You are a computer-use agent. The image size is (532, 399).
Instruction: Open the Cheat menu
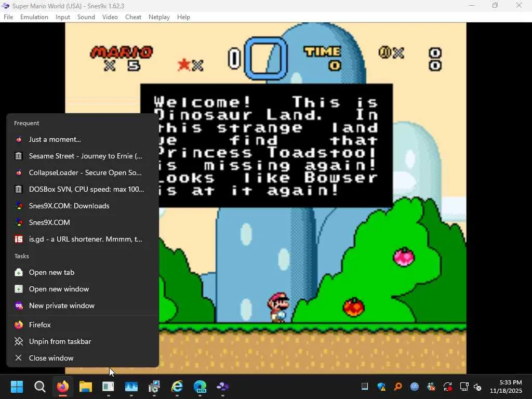point(133,17)
